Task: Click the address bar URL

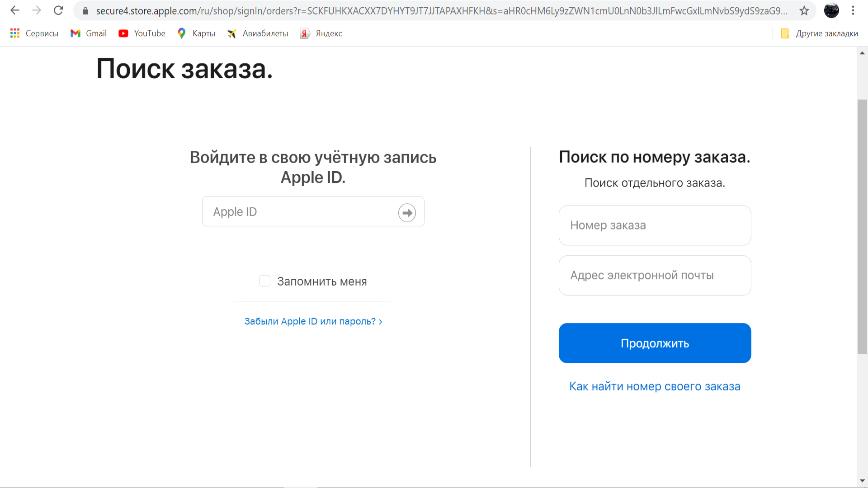Action: 441,11
